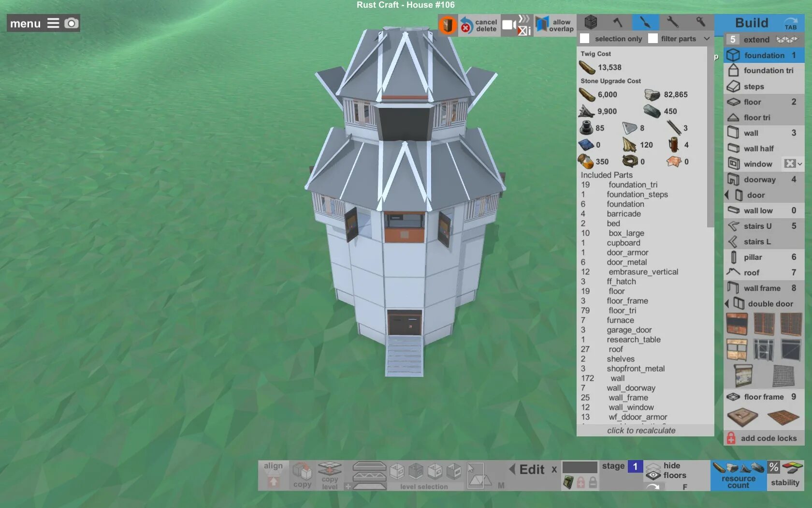Enable the filter parts checkbox
812x508 pixels.
653,39
